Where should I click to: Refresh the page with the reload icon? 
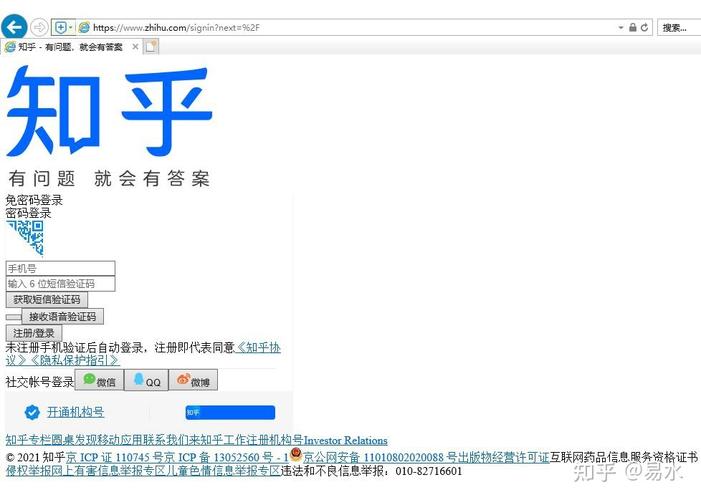coord(644,27)
